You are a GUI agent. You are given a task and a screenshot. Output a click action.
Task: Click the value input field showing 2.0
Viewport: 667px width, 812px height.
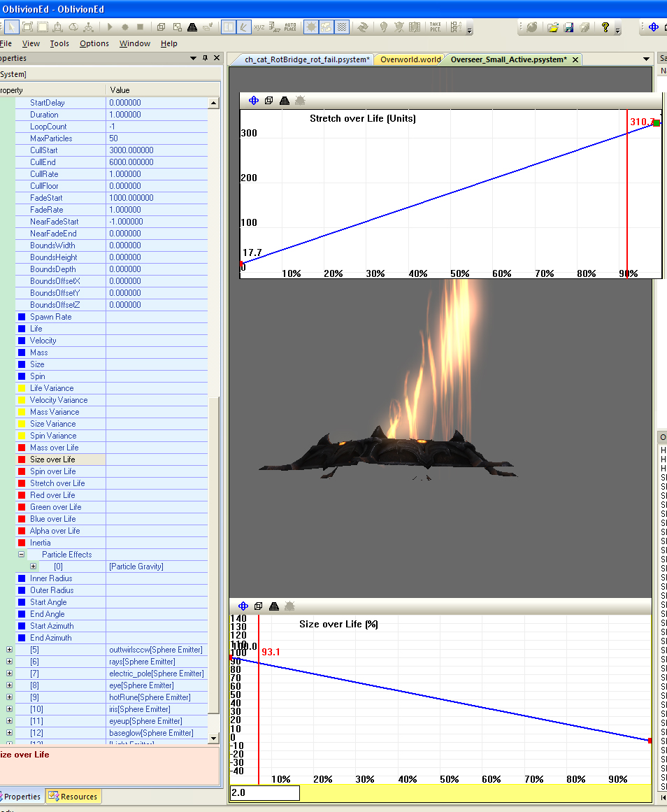point(264,792)
